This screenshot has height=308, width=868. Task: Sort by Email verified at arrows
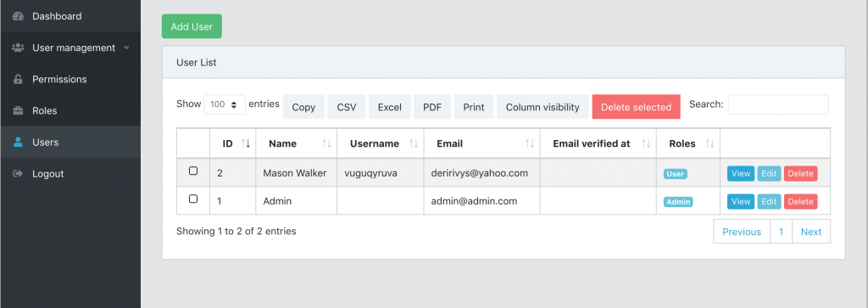pos(646,143)
